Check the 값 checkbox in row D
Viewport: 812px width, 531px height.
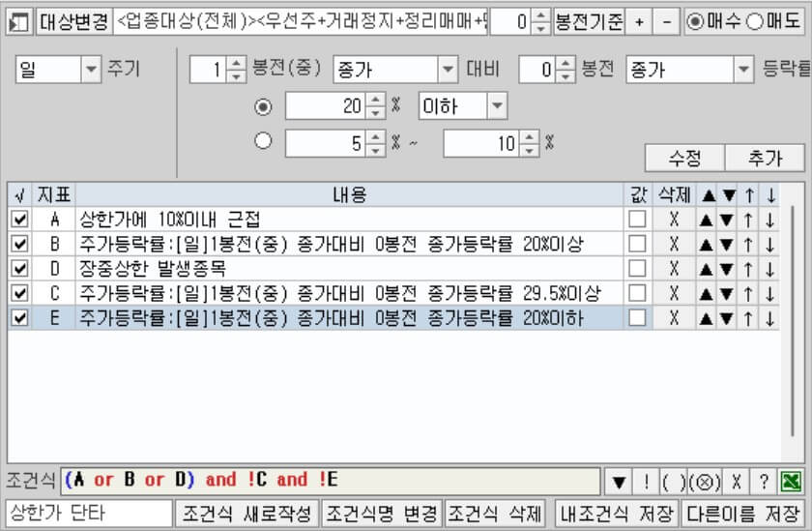pos(637,268)
